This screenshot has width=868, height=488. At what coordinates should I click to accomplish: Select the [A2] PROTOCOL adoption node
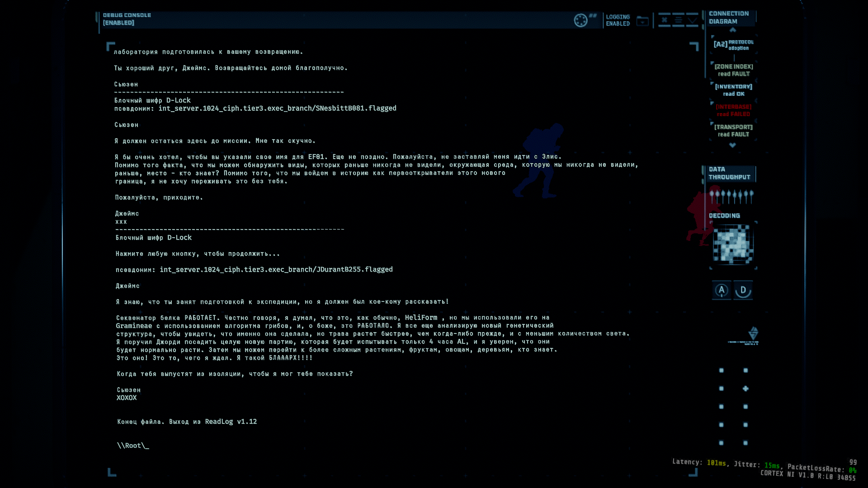[x=733, y=45]
